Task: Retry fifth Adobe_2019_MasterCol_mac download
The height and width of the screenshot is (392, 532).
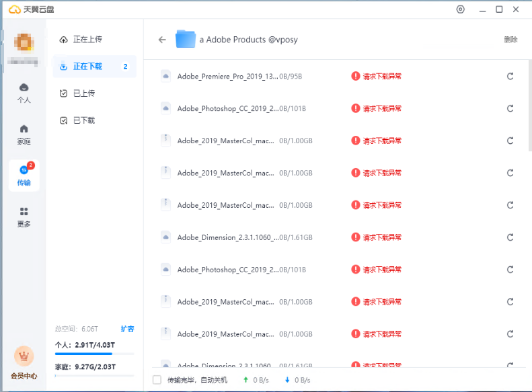Action: (510, 334)
